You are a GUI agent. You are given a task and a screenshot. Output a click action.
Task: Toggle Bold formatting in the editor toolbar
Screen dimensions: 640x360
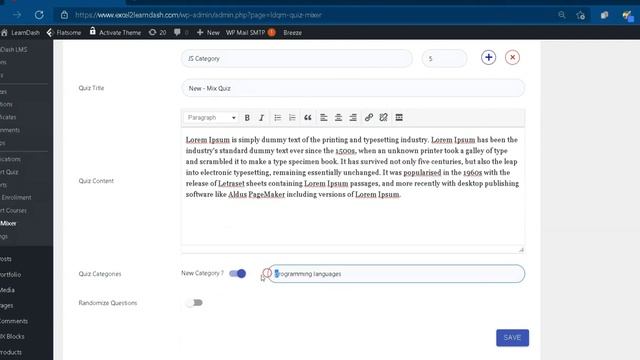247,118
